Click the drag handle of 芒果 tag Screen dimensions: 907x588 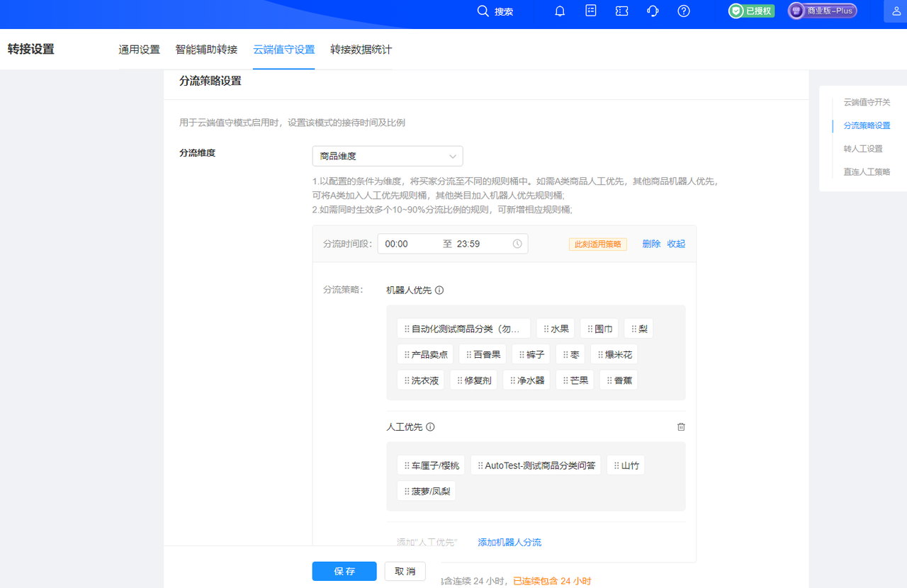566,380
